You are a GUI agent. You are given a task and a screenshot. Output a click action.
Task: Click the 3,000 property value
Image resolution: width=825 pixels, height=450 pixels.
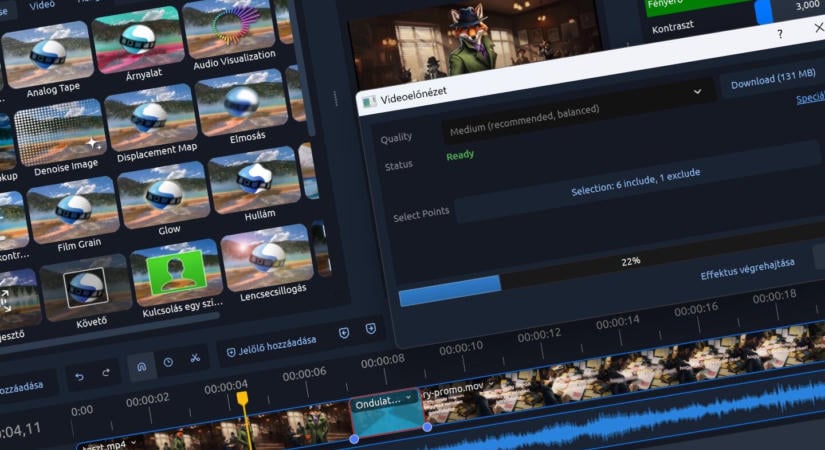808,5
